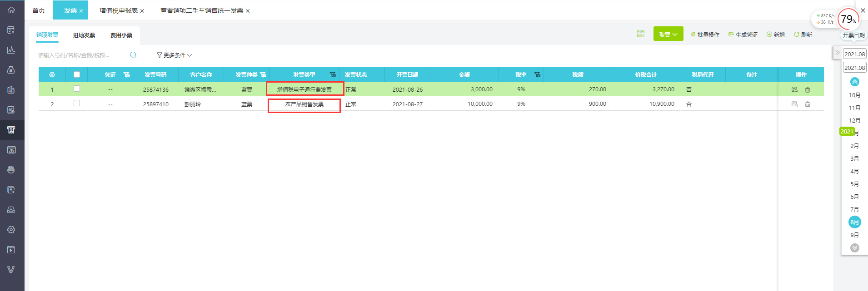Delete invoice 25874136 with trash icon
The image size is (868, 291).
pyautogui.click(x=807, y=90)
